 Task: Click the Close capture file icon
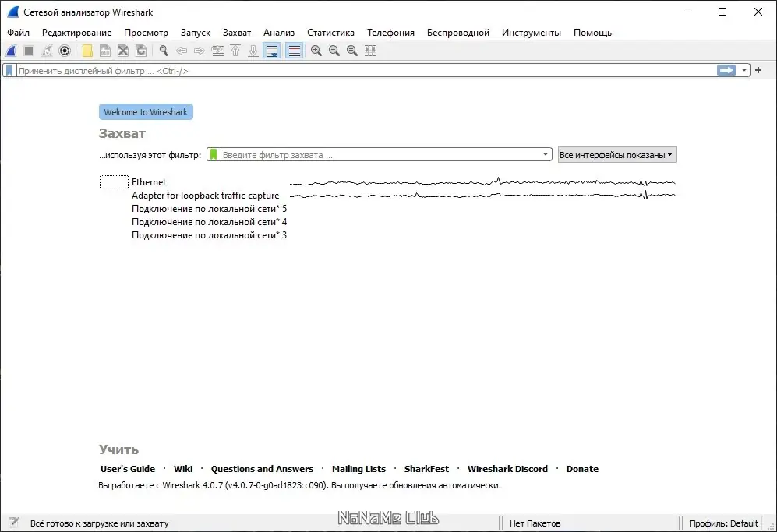click(x=123, y=51)
